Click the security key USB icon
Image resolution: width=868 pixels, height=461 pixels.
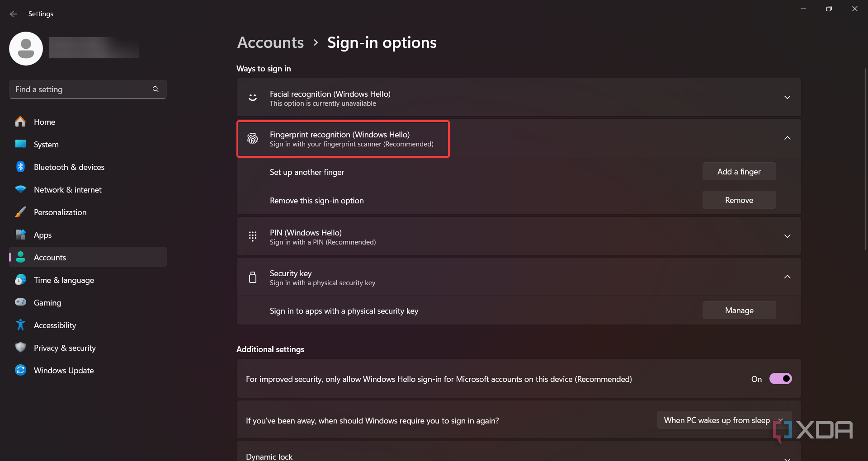tap(253, 277)
